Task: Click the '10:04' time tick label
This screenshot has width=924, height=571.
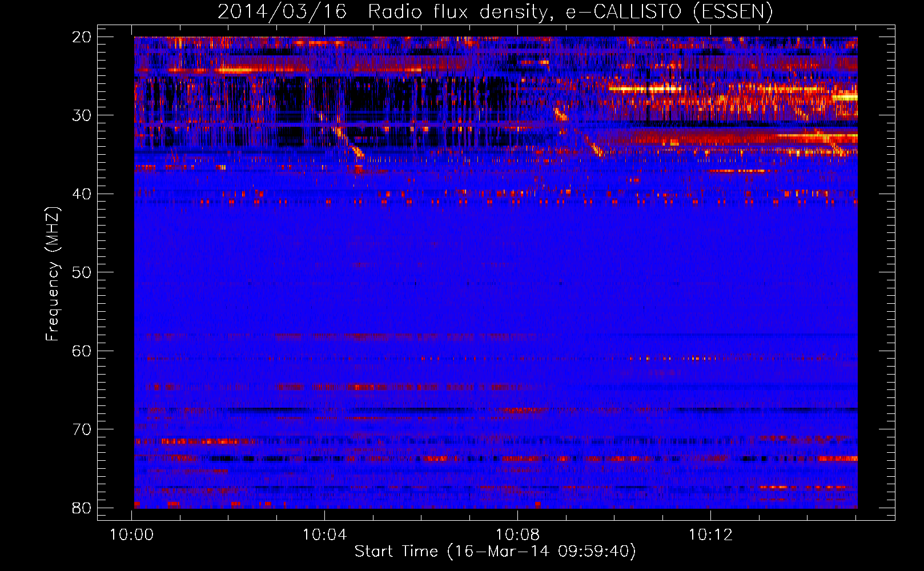Action: tap(324, 535)
